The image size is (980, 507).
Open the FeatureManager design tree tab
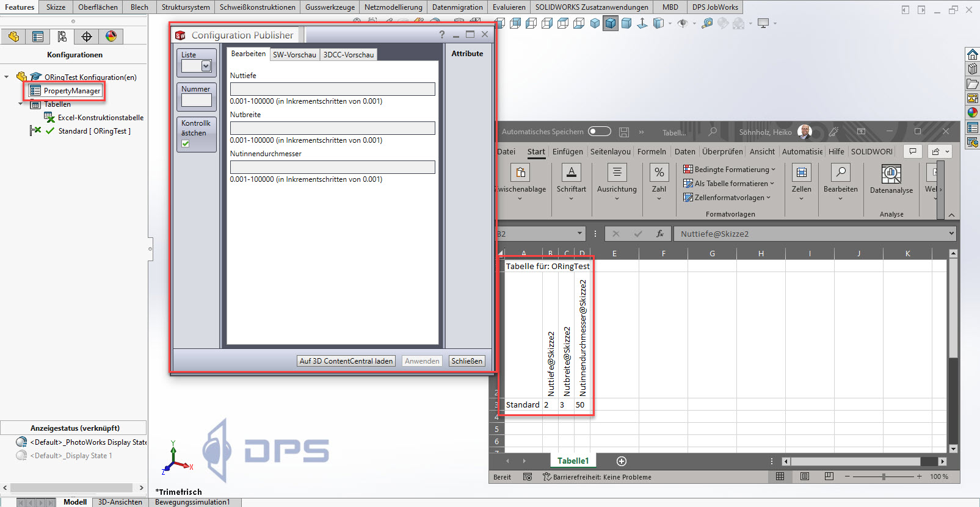(x=13, y=37)
